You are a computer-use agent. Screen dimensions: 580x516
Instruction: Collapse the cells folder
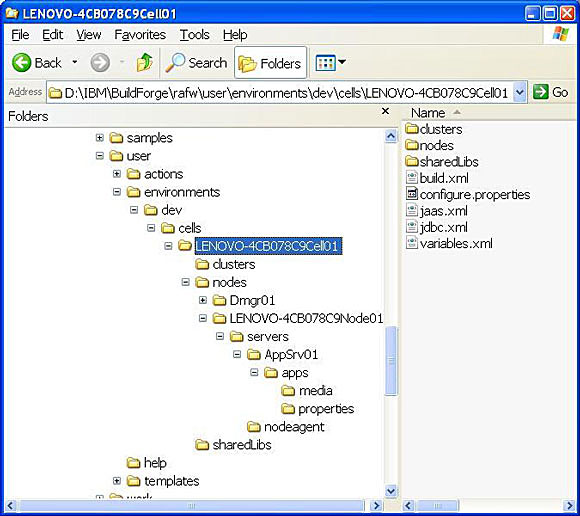(151, 228)
